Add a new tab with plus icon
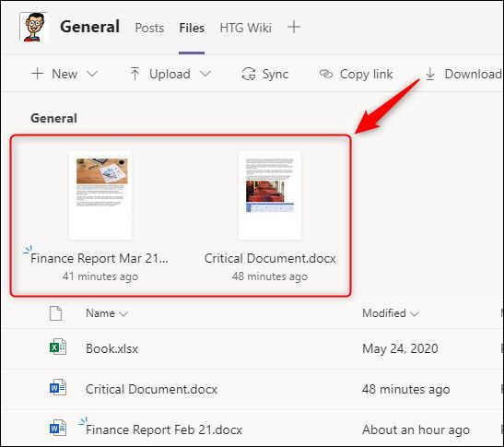The width and height of the screenshot is (504, 447). [x=294, y=27]
